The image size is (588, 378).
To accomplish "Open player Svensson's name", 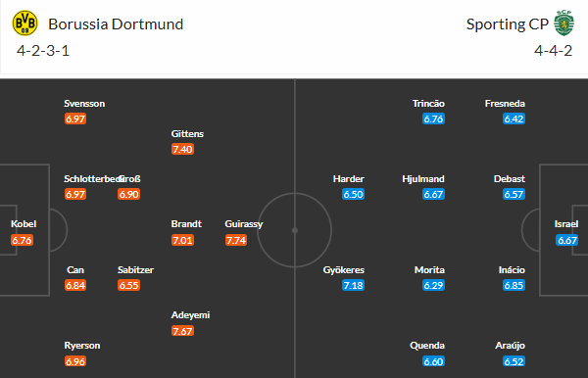I will pos(84,104).
